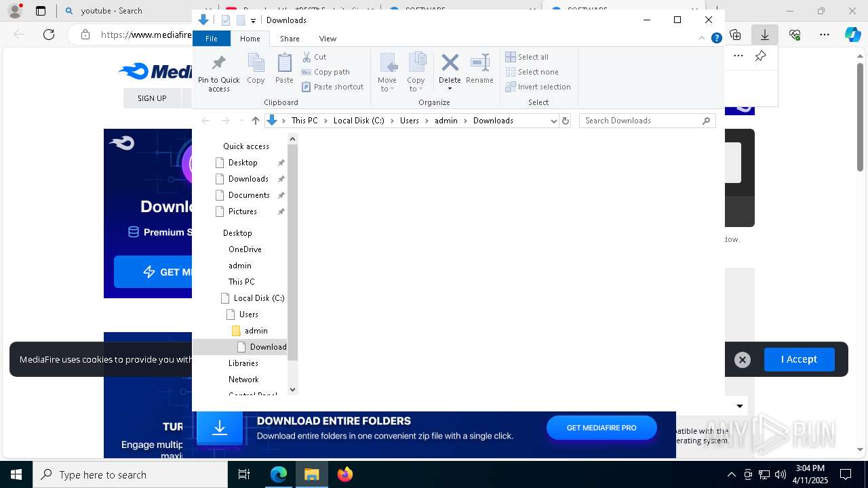Screen dimensions: 868x488
Task: Click Select none in ribbon
Action: tap(532, 72)
